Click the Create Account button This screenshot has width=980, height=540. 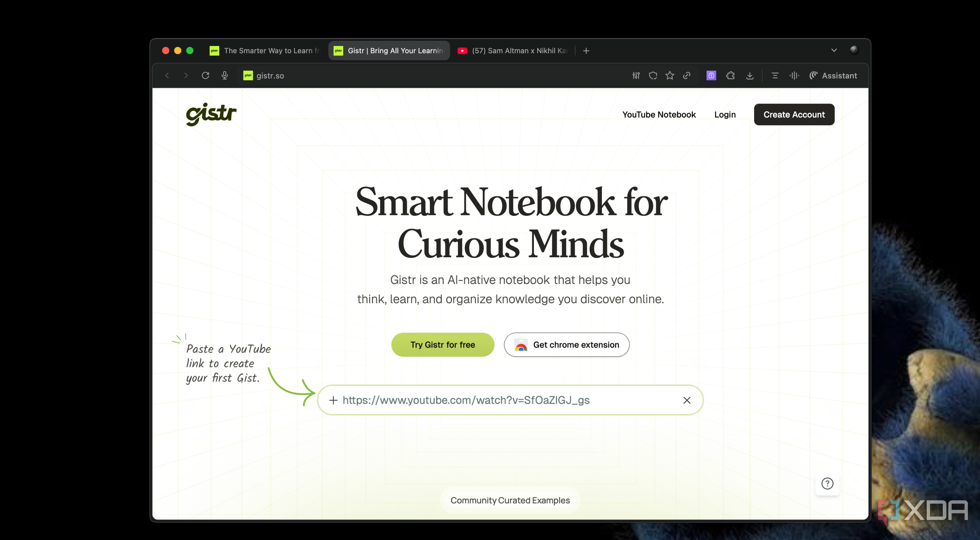[794, 115]
